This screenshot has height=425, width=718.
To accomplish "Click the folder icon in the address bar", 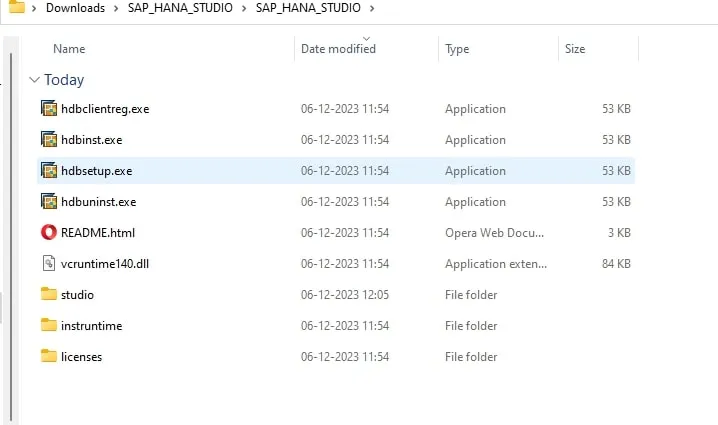I will [17, 7].
